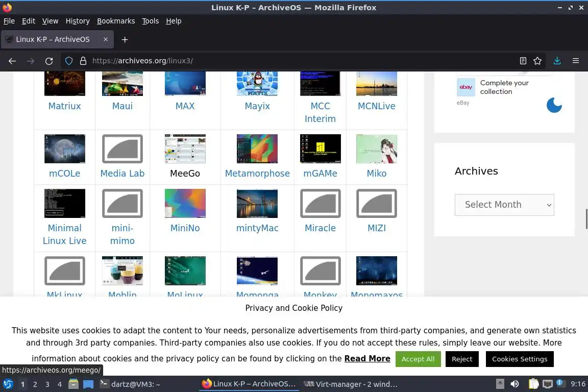This screenshot has height=392, width=588.
Task: Switch to Virt-manager window in taskbar
Action: [x=351, y=384]
